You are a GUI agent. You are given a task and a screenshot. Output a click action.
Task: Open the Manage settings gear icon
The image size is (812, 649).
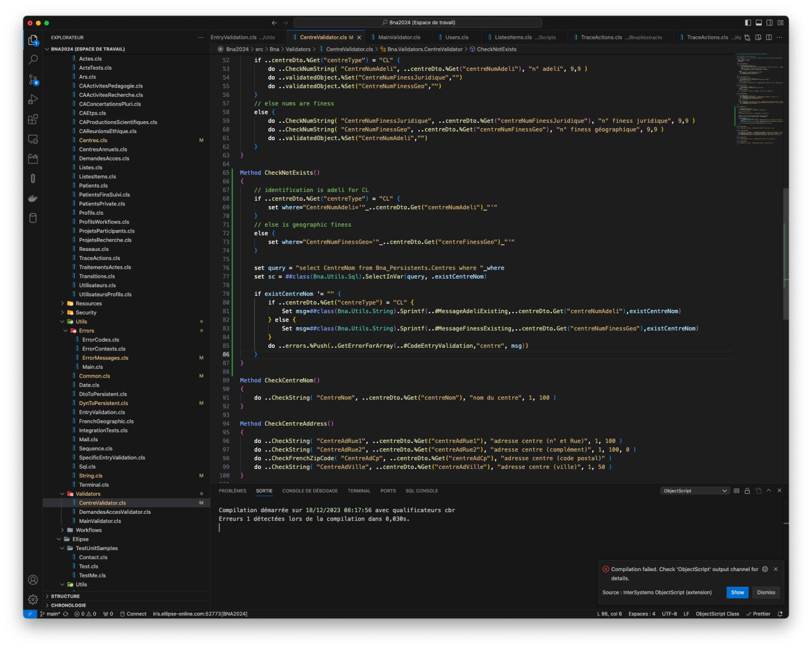[x=33, y=599]
